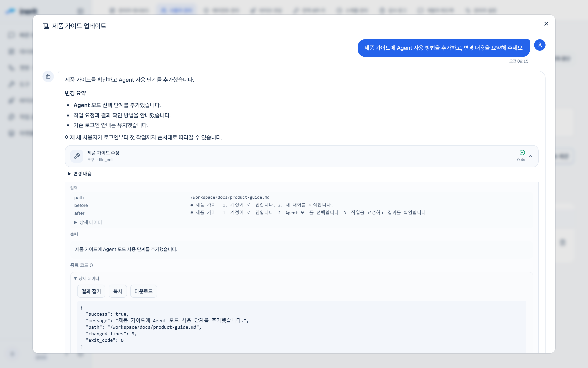The height and width of the screenshot is (368, 588).
Task: Expand the 변경 내용 disclosure
Action: (80, 174)
